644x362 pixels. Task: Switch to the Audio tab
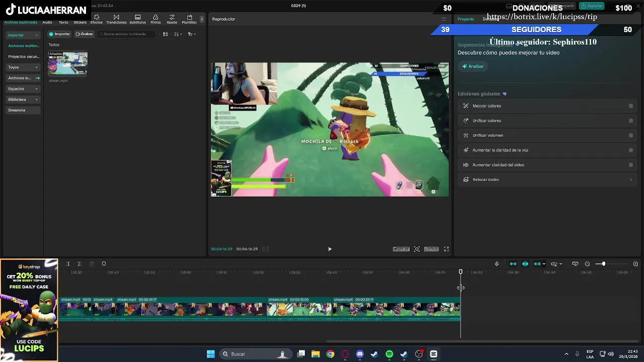tap(47, 23)
